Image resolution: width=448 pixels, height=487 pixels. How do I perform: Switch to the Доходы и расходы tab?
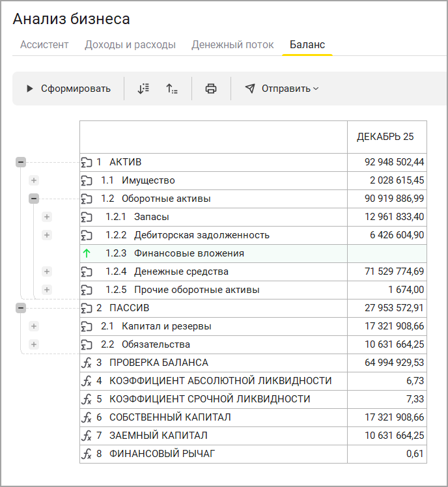click(130, 45)
